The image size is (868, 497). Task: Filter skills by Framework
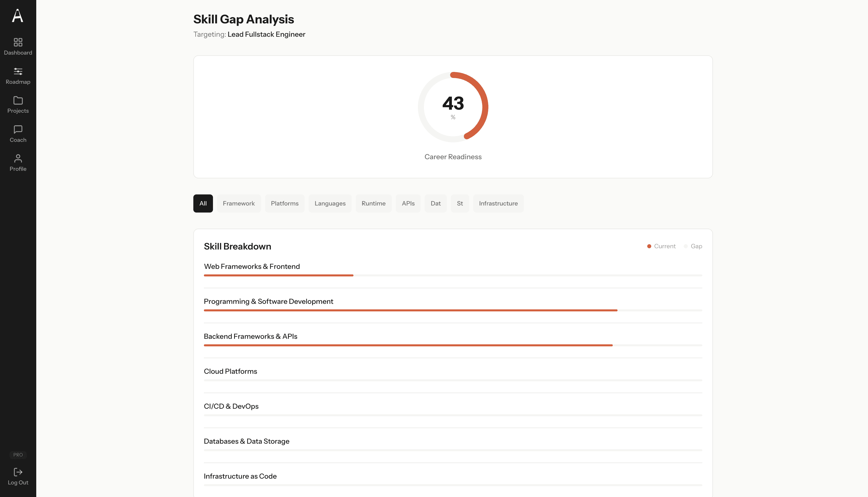tap(239, 203)
